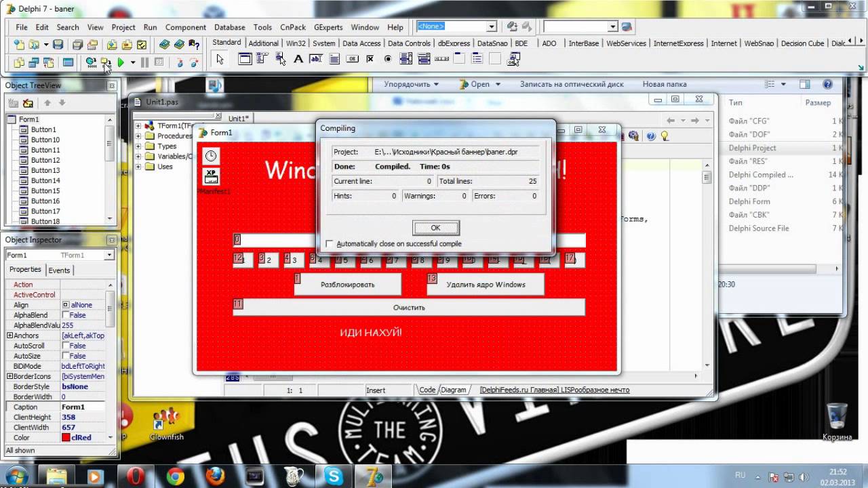Expand the Uses folder in code explorer
Viewport: 868px width, 488px height.
pyautogui.click(x=138, y=167)
